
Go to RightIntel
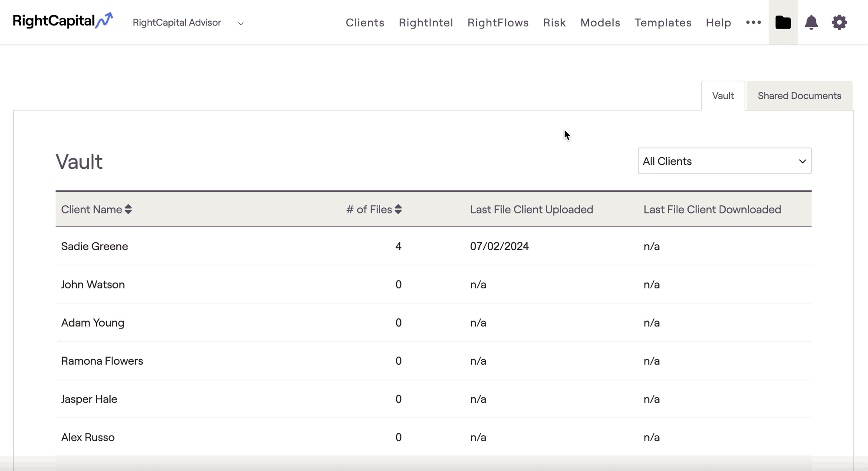(426, 23)
